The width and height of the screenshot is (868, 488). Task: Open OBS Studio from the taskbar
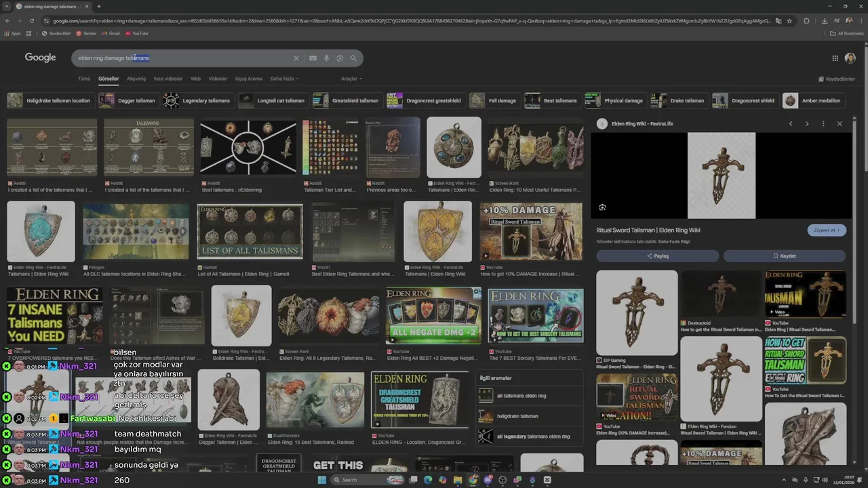502,480
